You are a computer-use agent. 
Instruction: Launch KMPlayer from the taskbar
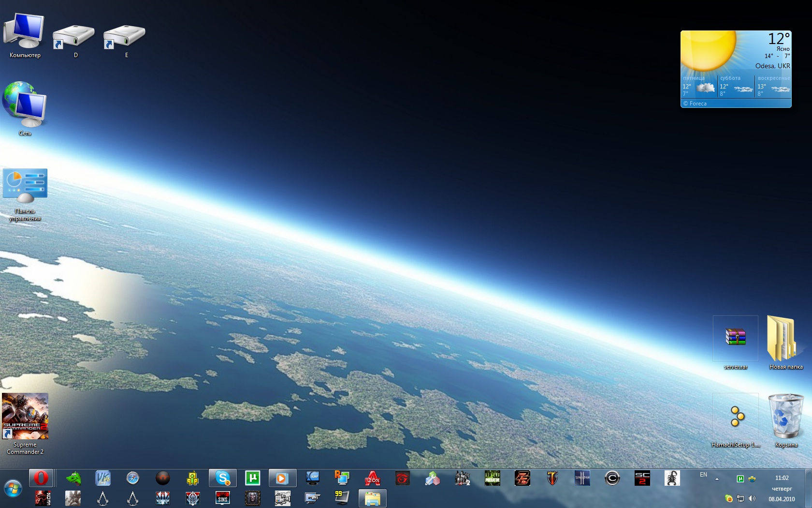(x=313, y=478)
